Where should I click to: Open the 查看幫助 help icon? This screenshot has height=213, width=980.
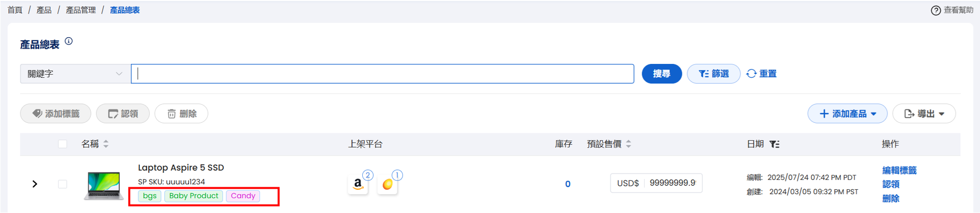point(935,10)
